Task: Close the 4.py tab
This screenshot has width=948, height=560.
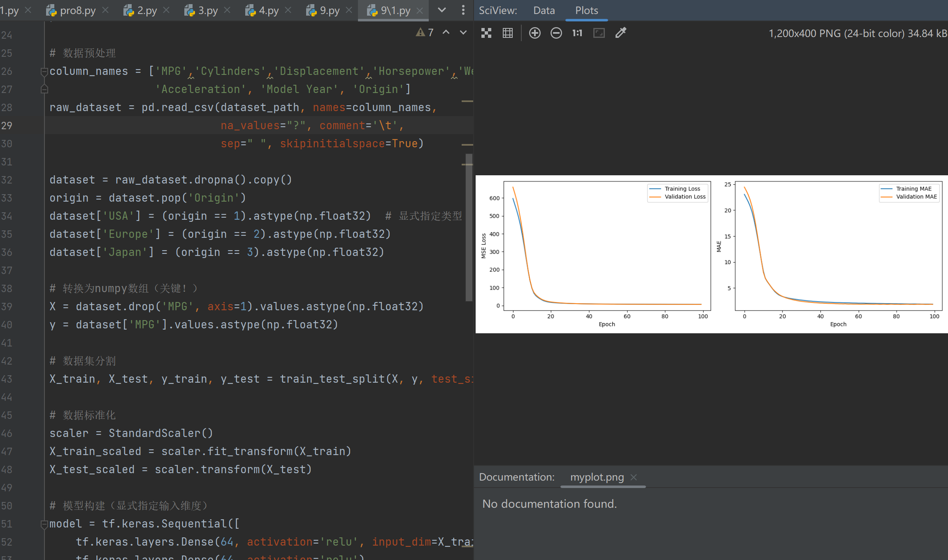Action: [288, 10]
